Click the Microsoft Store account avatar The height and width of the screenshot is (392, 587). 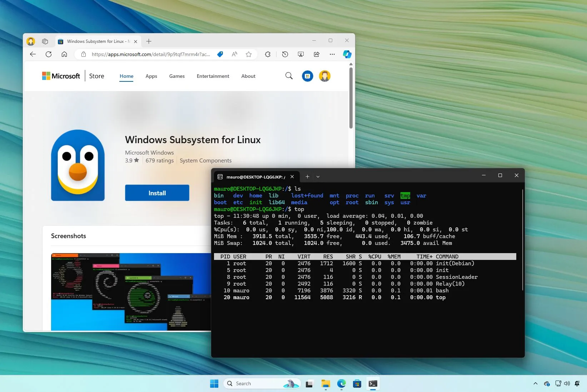click(324, 76)
